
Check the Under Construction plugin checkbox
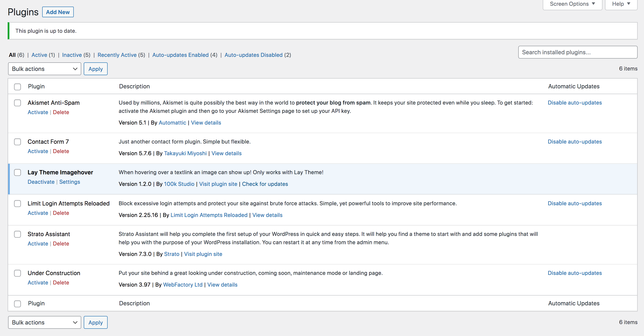[17, 273]
